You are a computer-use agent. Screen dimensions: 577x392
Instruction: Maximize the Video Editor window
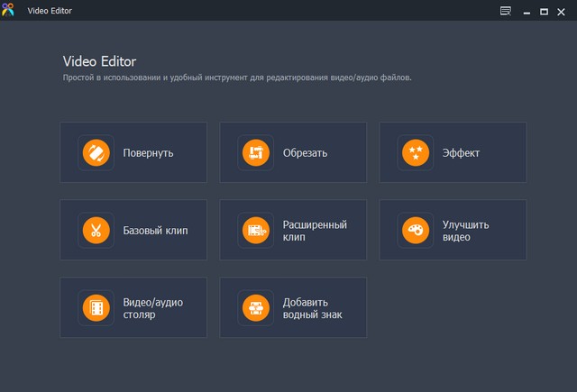[x=544, y=11]
